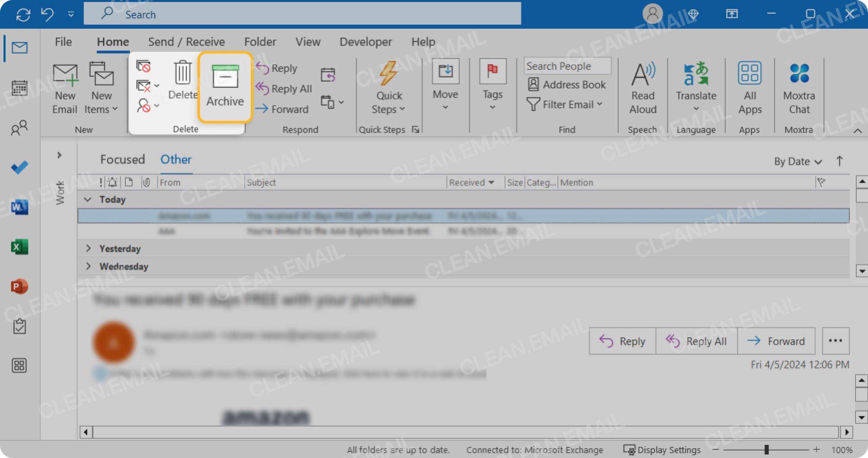
Task: Open the People view in the sidebar
Action: [x=19, y=128]
